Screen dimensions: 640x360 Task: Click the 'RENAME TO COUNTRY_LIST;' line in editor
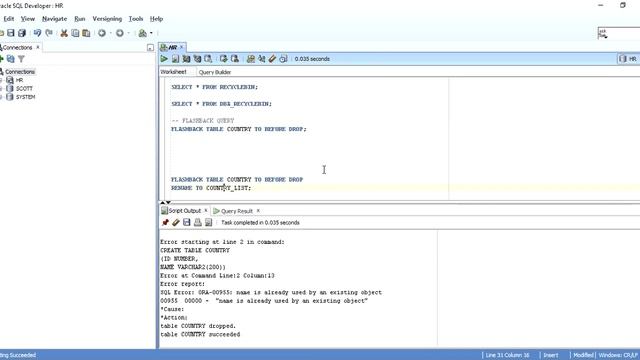211,188
